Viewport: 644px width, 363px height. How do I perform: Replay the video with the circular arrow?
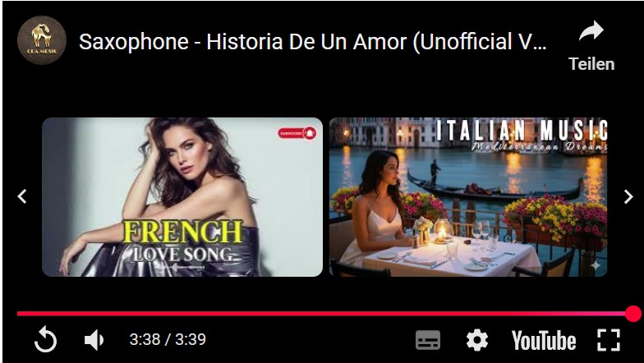[46, 340]
